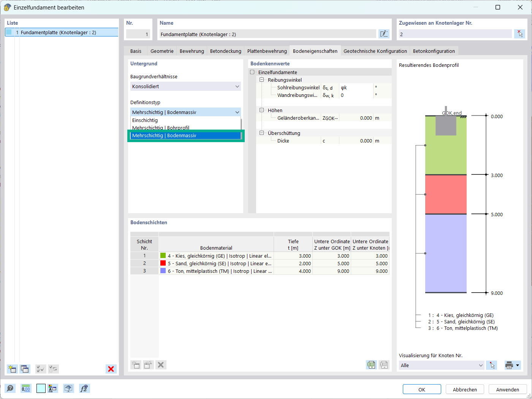Click the Abbrechen button
Viewport: 532px width, 399px height.
click(x=465, y=389)
